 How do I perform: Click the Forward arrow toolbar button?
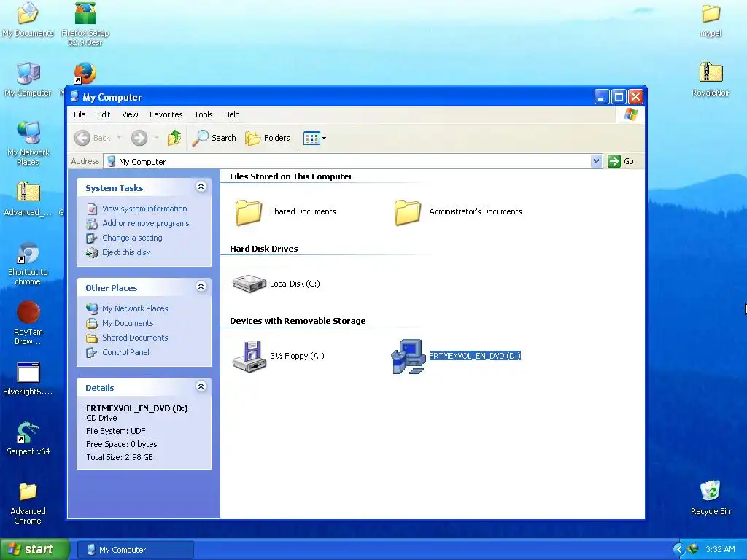[x=139, y=138]
